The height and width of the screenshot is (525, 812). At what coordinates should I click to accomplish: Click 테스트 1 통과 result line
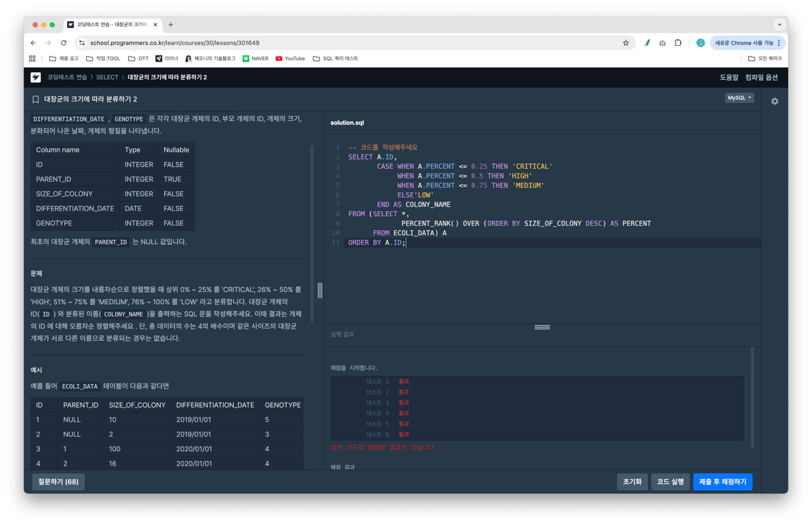click(x=387, y=381)
